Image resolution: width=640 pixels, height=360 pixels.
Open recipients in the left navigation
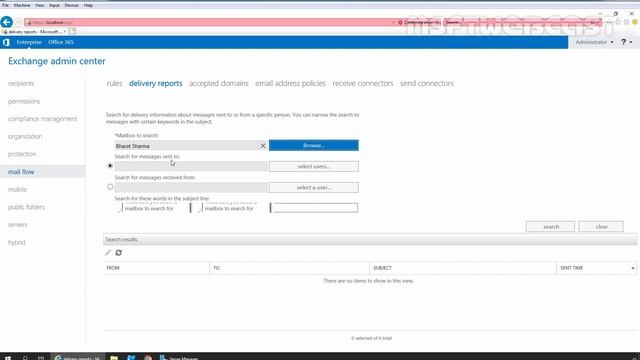(21, 83)
